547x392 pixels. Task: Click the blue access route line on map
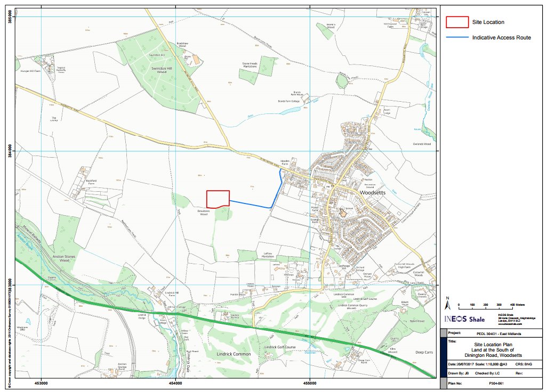click(251, 204)
